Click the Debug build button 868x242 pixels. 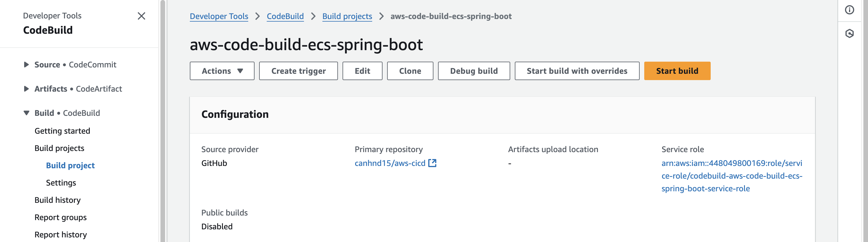pos(474,71)
